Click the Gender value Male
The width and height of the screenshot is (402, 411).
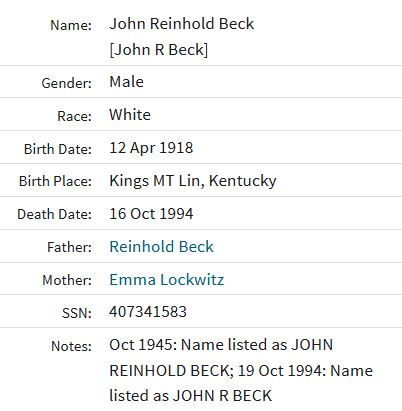click(127, 82)
